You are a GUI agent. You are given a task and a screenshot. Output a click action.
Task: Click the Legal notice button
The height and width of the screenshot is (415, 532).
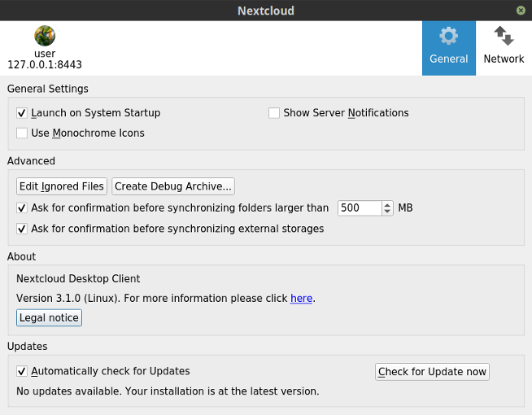49,317
